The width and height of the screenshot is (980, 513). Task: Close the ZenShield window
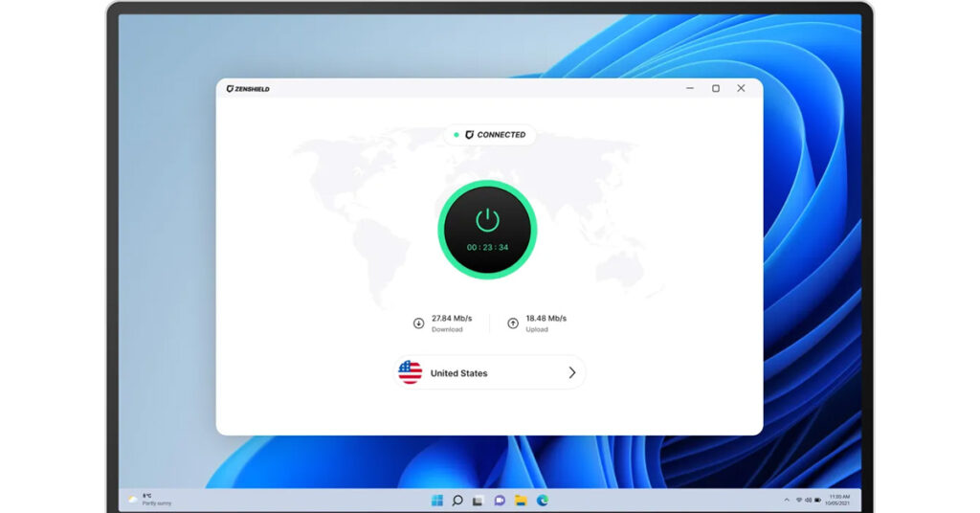741,89
